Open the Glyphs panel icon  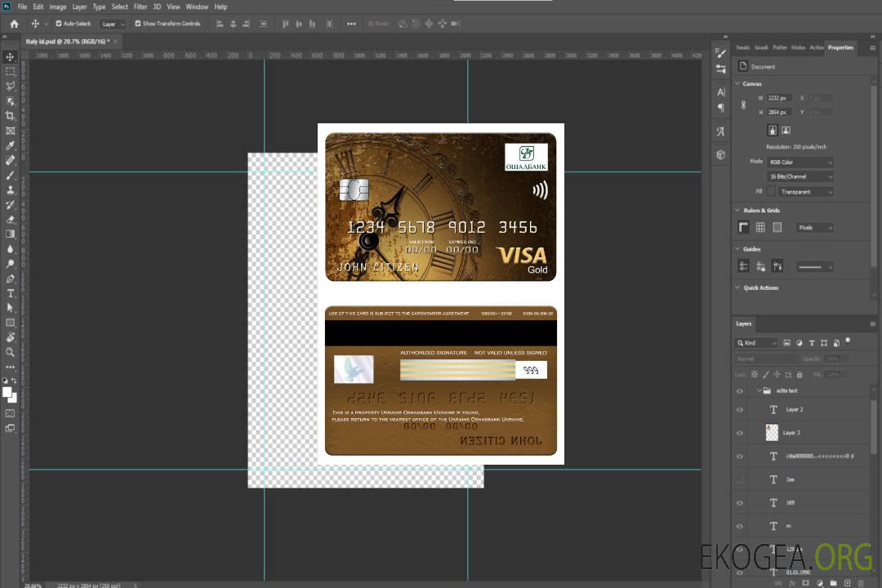coord(720,131)
